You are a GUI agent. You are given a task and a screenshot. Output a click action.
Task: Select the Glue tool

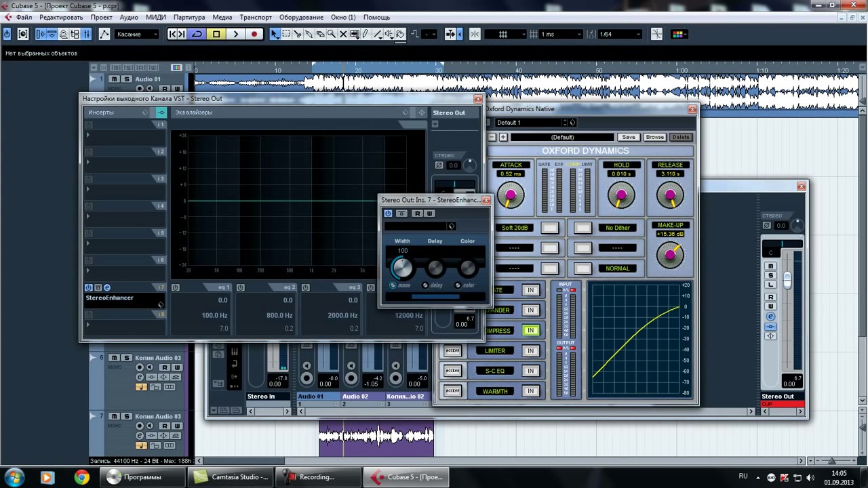click(x=309, y=34)
